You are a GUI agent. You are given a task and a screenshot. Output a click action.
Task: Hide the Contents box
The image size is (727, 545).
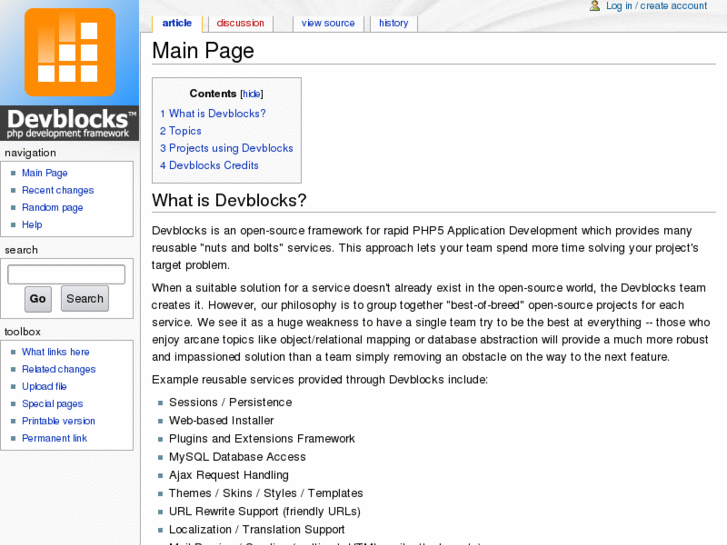point(251,94)
